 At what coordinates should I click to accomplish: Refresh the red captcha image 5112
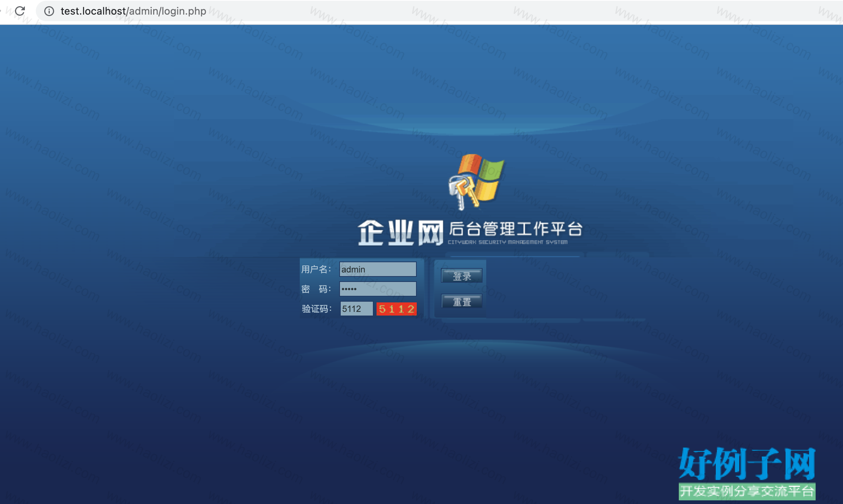coord(397,309)
